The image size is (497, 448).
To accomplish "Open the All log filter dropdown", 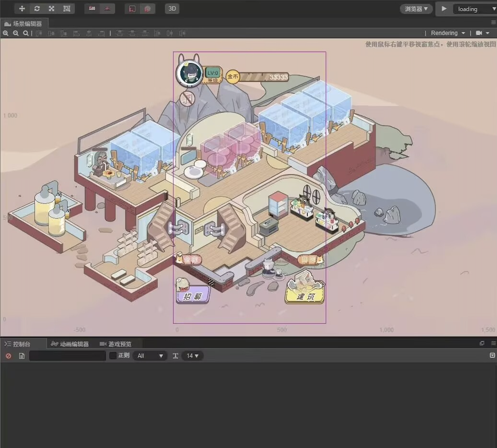I will pyautogui.click(x=150, y=356).
